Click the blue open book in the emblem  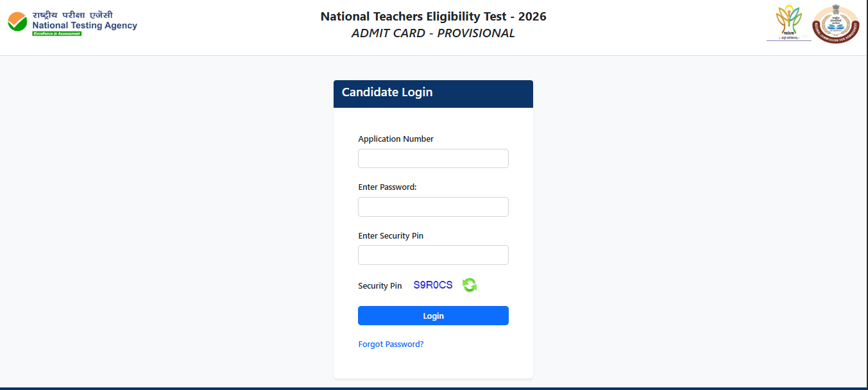click(836, 26)
